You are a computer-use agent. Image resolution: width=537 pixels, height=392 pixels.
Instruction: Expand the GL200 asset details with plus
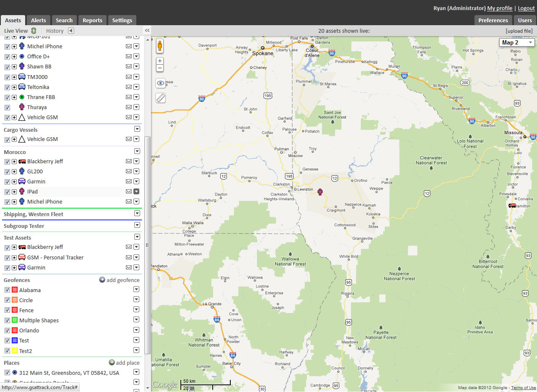(x=14, y=172)
